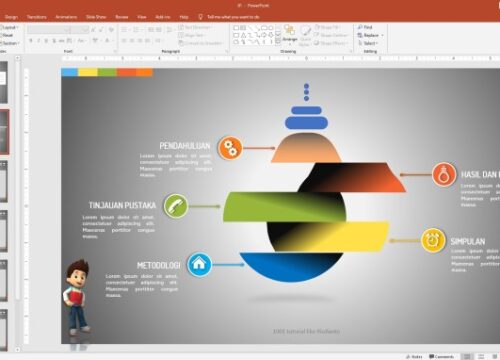The image size is (500, 360).
Task: Select the SIMPULAN heading text
Action: point(468,241)
